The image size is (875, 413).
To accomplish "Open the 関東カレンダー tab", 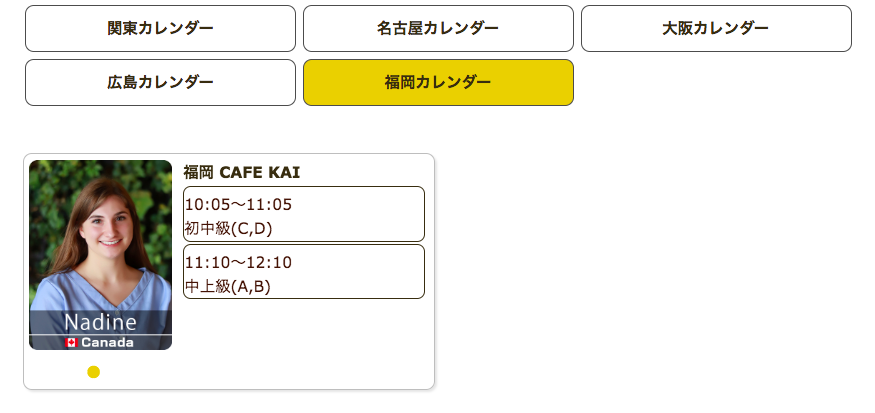I will point(160,28).
